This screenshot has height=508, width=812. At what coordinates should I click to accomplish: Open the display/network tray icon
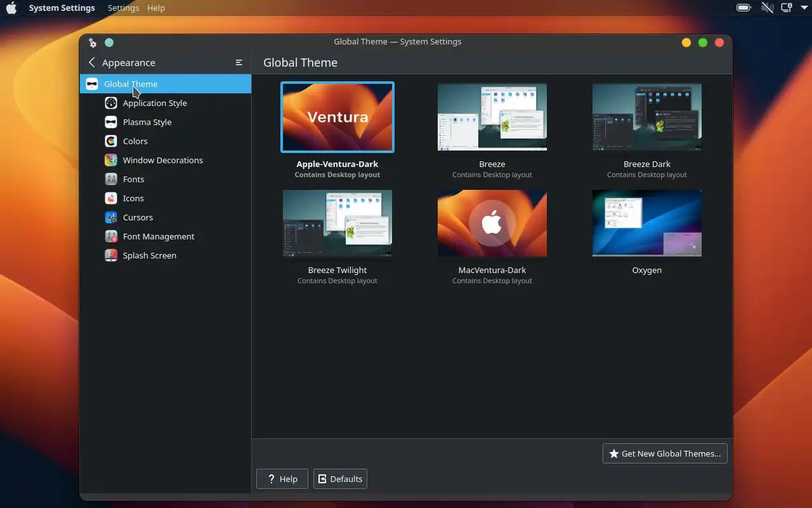coord(787,8)
